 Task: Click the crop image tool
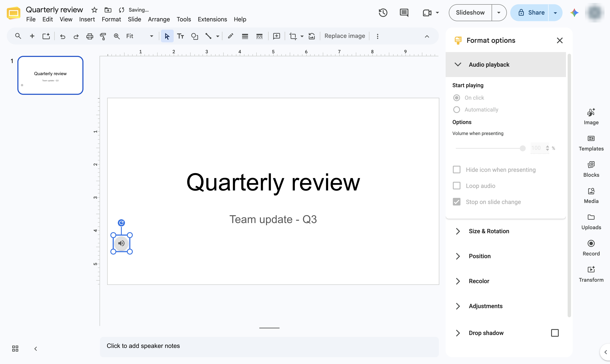293,36
